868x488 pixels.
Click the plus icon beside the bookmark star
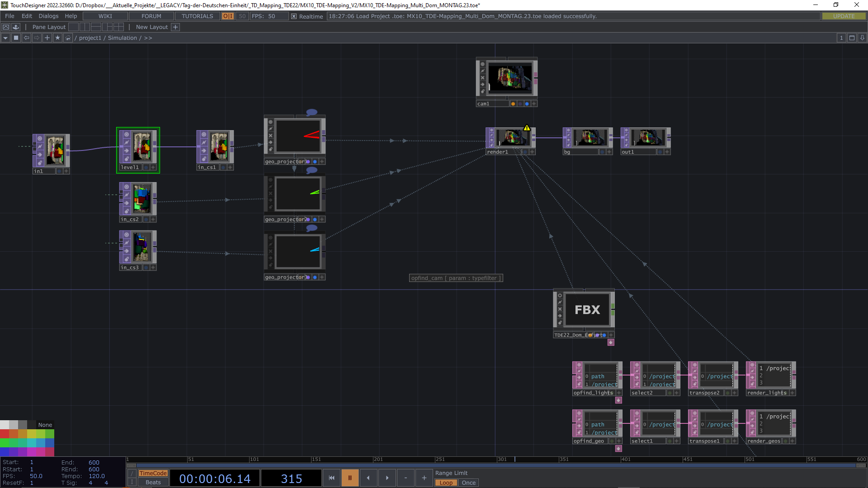[x=47, y=38]
